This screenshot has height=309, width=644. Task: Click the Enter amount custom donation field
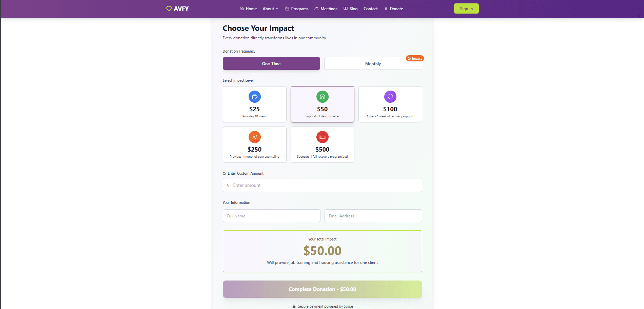pos(322,185)
